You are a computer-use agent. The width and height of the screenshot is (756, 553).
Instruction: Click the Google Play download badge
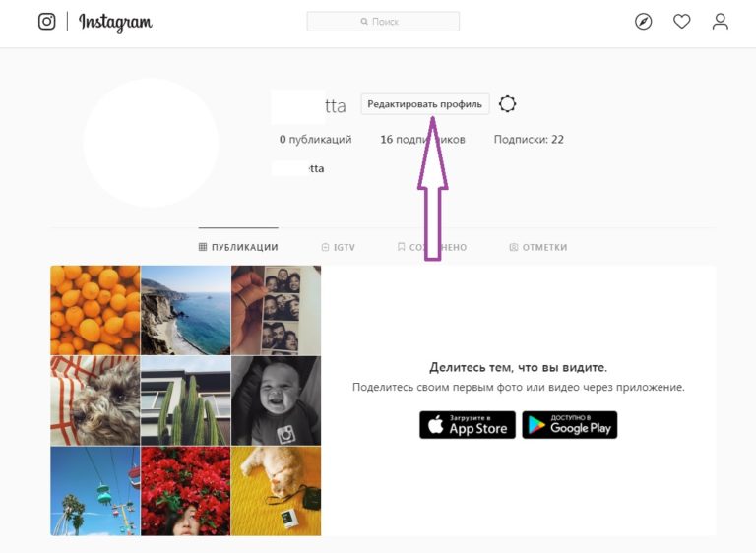click(569, 425)
